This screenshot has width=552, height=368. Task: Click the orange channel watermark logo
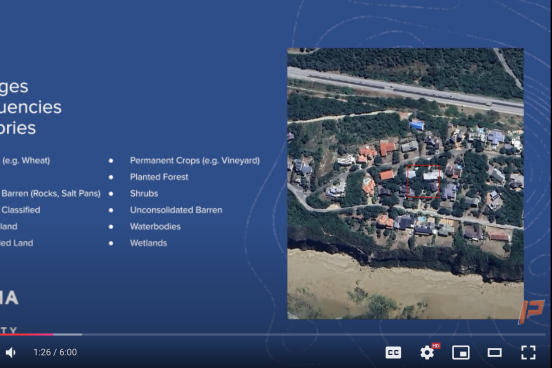531,312
